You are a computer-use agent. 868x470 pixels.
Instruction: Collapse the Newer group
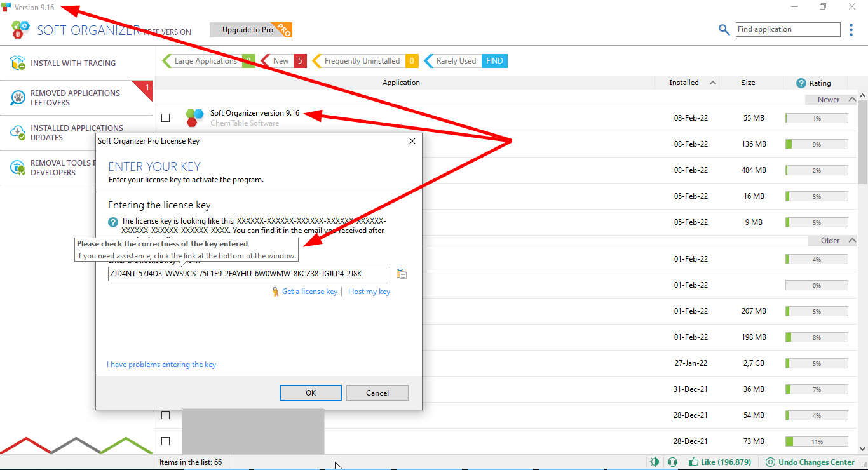(x=851, y=99)
